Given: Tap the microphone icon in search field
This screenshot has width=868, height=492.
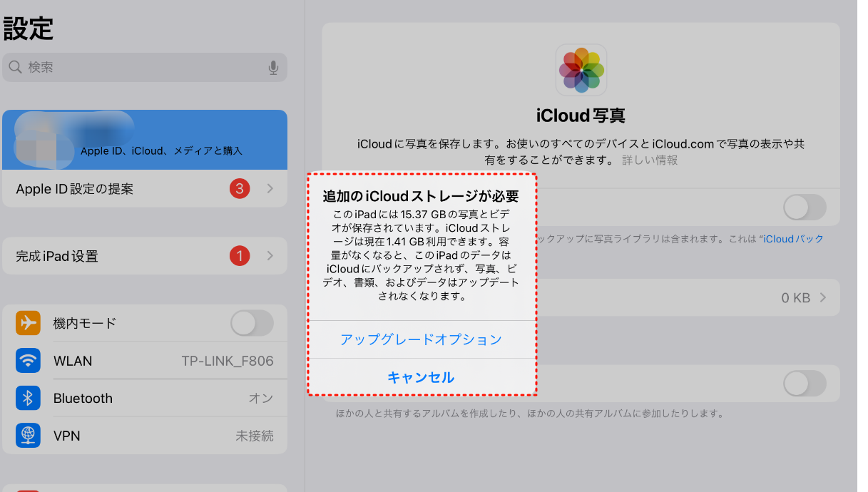Looking at the screenshot, I should coord(273,68).
